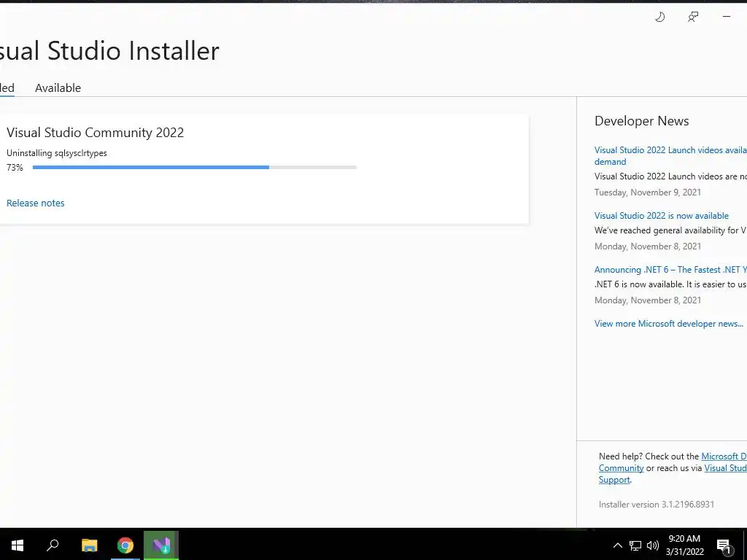Open the Action Center notifications icon
The image size is (747, 560).
(x=724, y=545)
